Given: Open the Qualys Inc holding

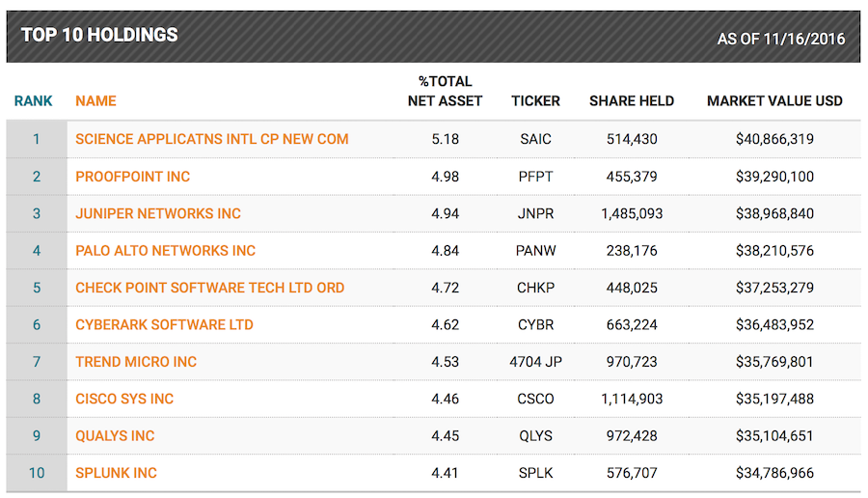Looking at the screenshot, I should pyautogui.click(x=115, y=436).
